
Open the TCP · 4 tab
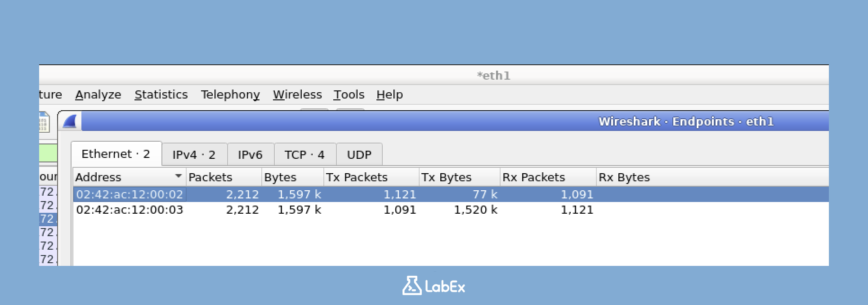pyautogui.click(x=305, y=154)
